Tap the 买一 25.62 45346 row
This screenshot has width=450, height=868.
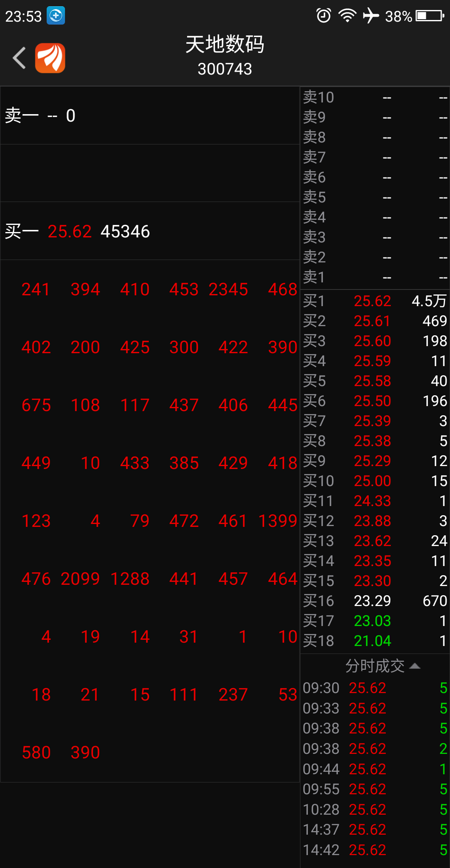(x=150, y=231)
